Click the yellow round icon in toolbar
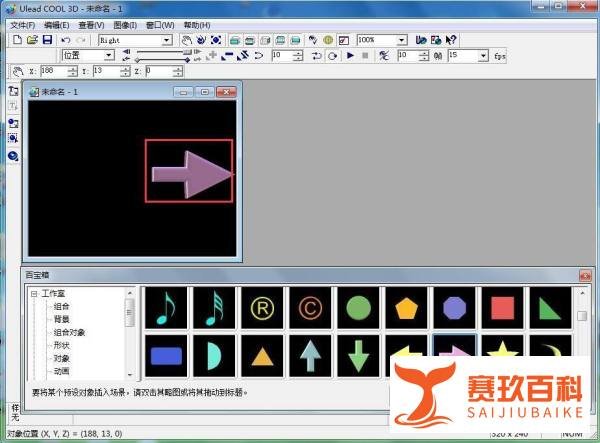The height and width of the screenshot is (443, 600). point(328,40)
